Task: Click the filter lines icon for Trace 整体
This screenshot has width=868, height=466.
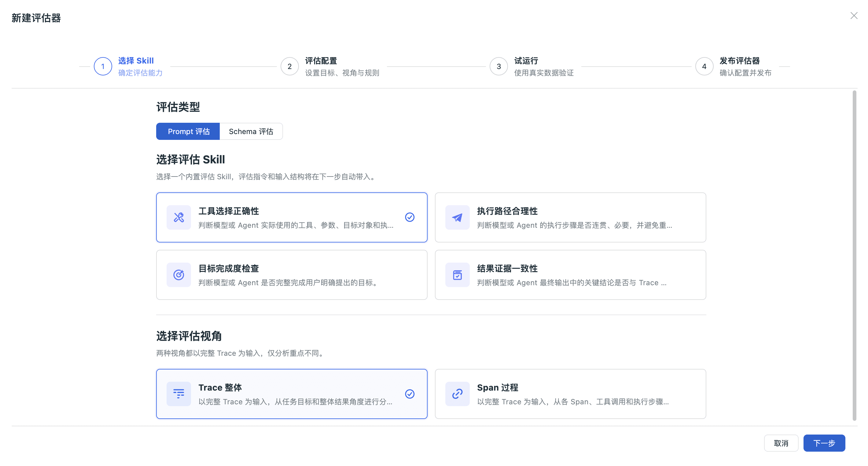Action: [x=178, y=394]
